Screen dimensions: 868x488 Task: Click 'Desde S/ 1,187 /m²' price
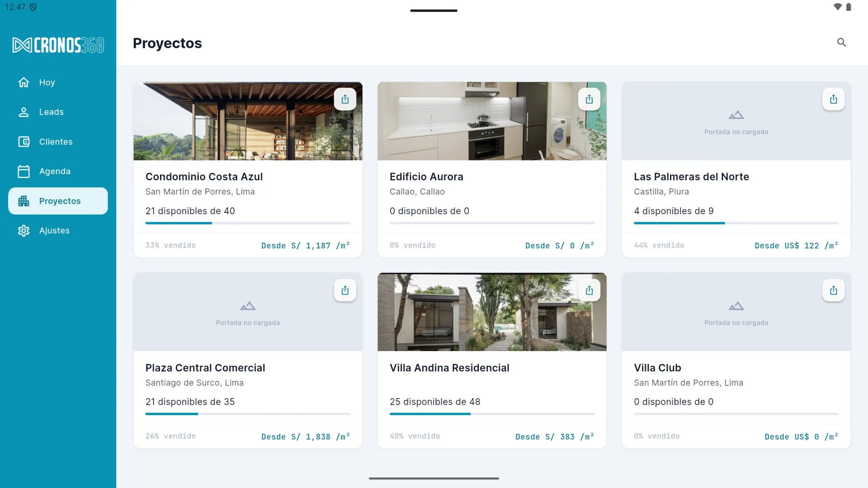pyautogui.click(x=306, y=245)
